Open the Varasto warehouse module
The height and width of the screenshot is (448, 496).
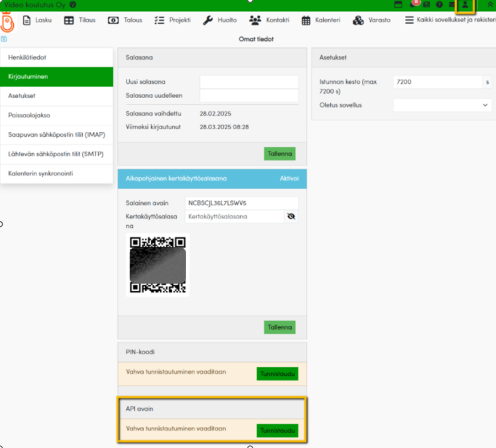pyautogui.click(x=372, y=20)
